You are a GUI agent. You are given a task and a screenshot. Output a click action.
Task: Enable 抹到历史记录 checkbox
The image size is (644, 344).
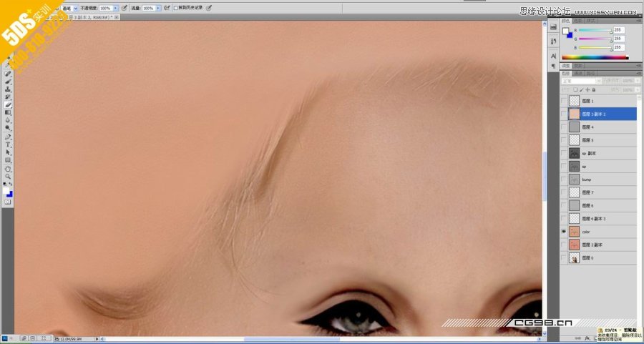click(176, 8)
